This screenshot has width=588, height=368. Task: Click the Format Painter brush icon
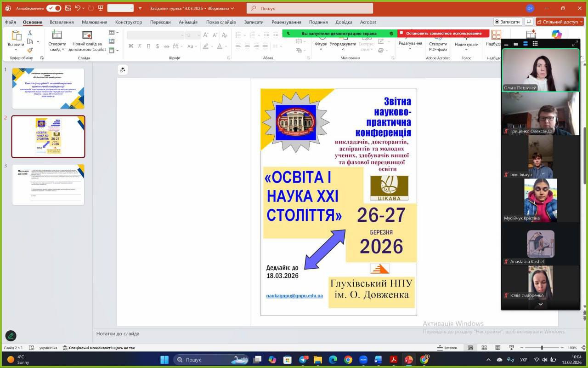tap(30, 50)
